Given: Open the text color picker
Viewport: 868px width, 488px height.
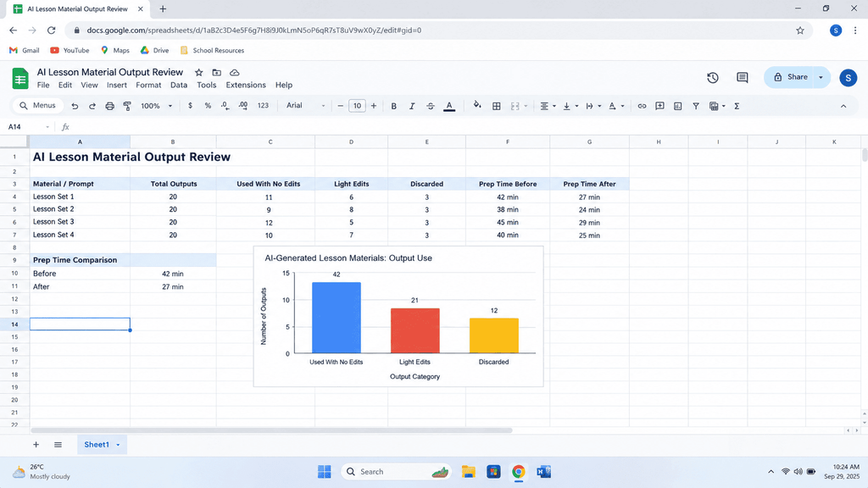Looking at the screenshot, I should [449, 106].
